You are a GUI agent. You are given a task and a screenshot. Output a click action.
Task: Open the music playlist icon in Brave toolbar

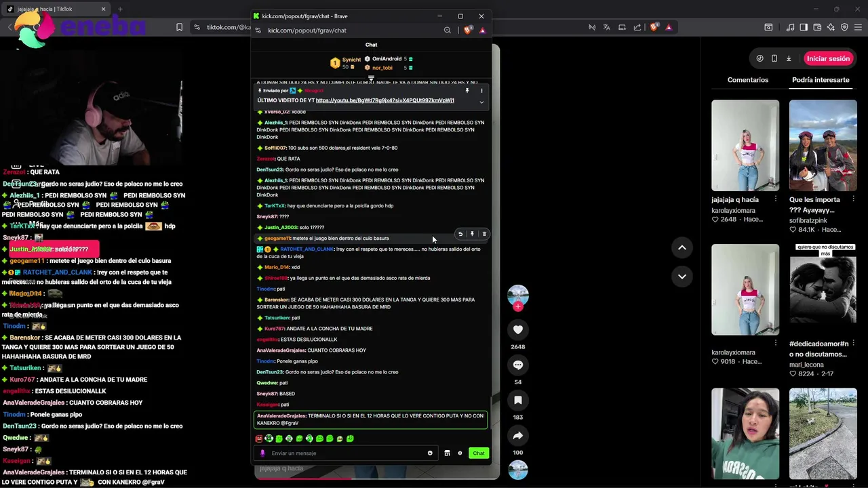pyautogui.click(x=790, y=27)
